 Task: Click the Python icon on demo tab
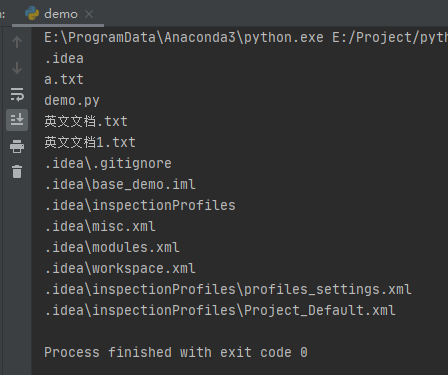click(x=32, y=13)
